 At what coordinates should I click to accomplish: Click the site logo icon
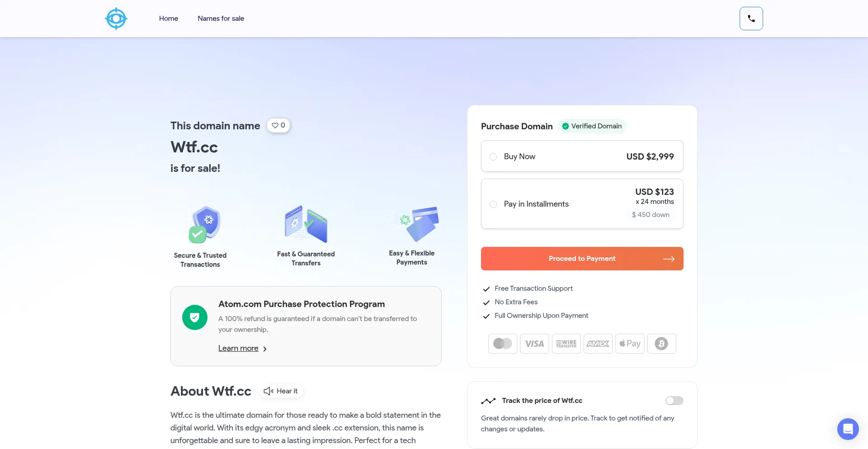[116, 19]
